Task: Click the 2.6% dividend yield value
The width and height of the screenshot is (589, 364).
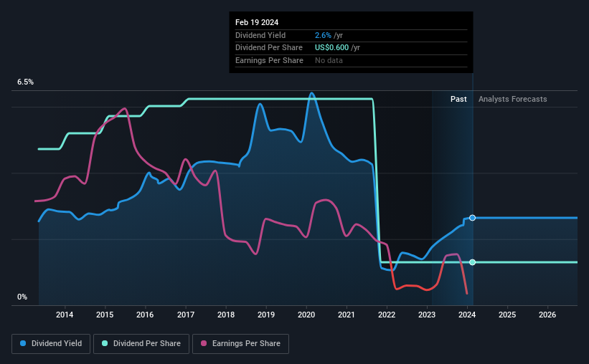Action: [x=323, y=35]
